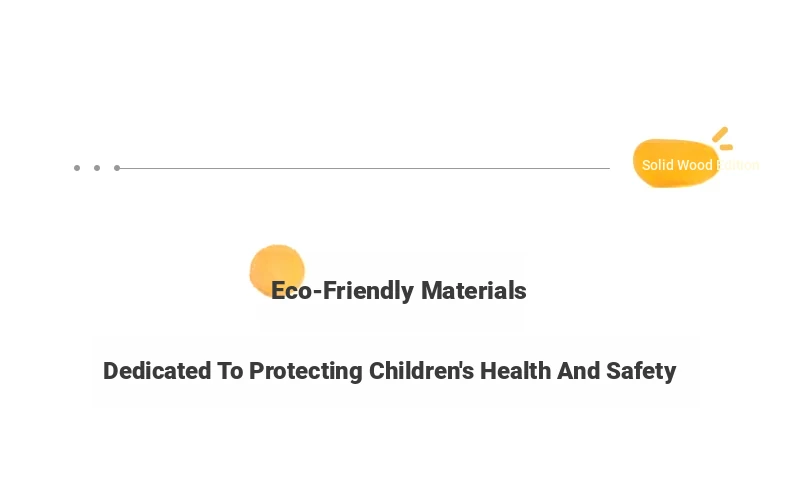790x499 pixels.
Task: Click the word Eco-Friendly in the heading
Action: point(343,291)
